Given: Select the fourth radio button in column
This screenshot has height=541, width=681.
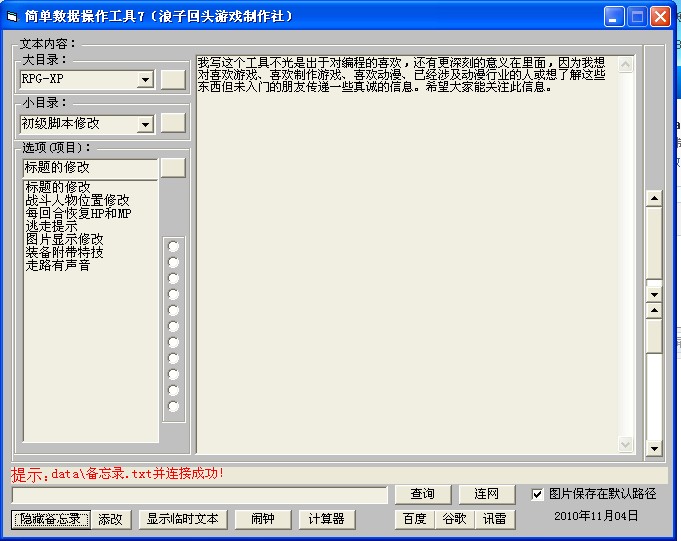Looking at the screenshot, I should point(173,294).
